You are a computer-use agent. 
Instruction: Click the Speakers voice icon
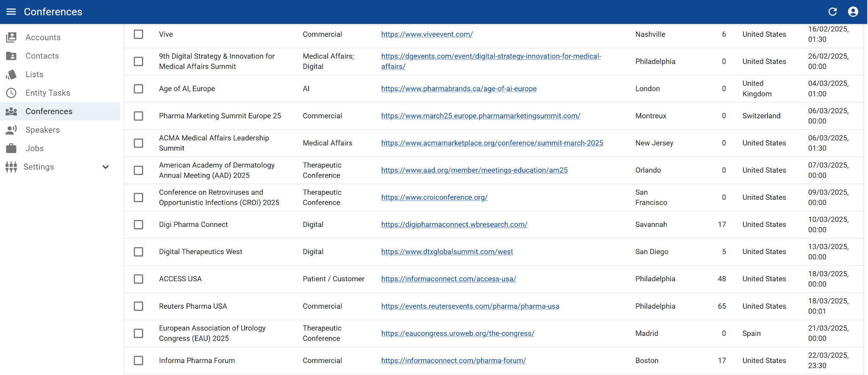(x=11, y=130)
